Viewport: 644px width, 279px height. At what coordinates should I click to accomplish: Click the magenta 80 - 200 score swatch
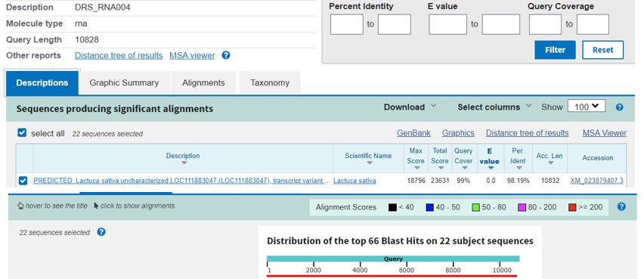click(522, 207)
